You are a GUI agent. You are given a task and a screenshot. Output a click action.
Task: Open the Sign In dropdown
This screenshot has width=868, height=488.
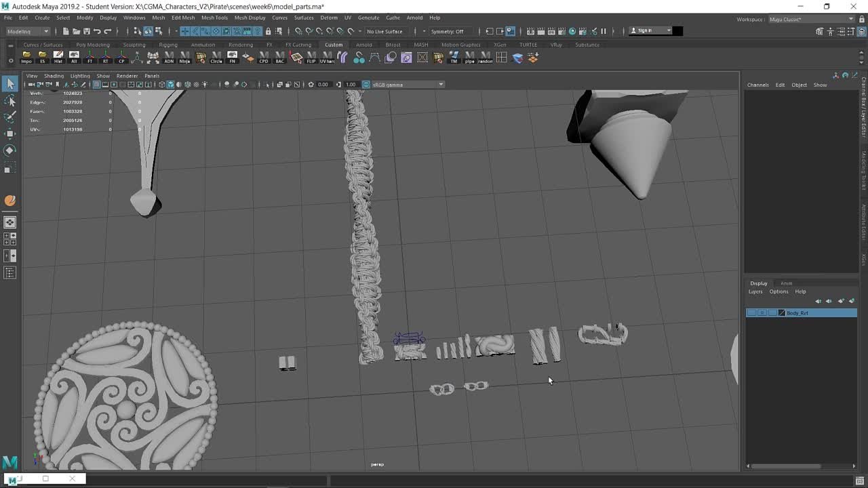click(650, 30)
